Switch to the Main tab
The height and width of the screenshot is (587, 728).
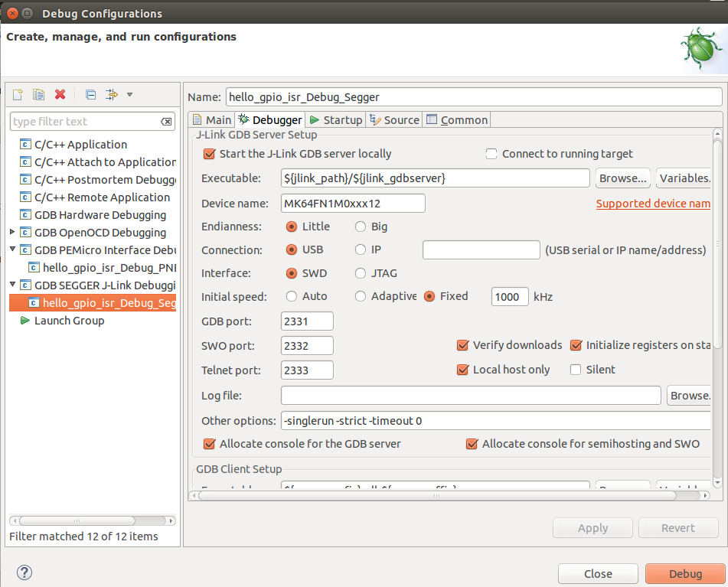click(x=212, y=119)
